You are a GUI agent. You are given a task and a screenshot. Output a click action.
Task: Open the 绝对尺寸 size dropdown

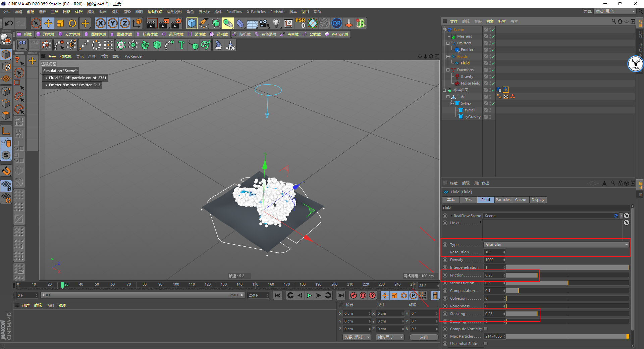390,337
